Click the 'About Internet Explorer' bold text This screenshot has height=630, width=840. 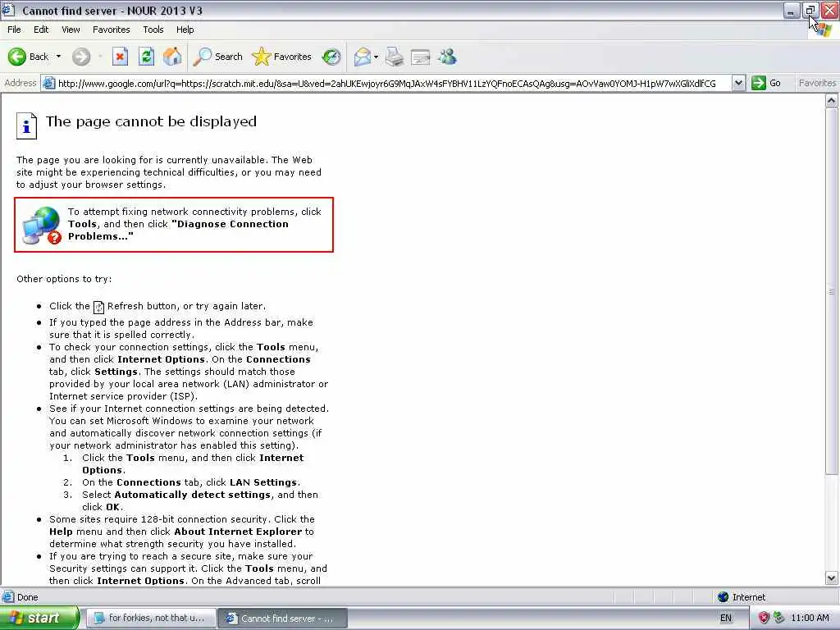pos(238,532)
